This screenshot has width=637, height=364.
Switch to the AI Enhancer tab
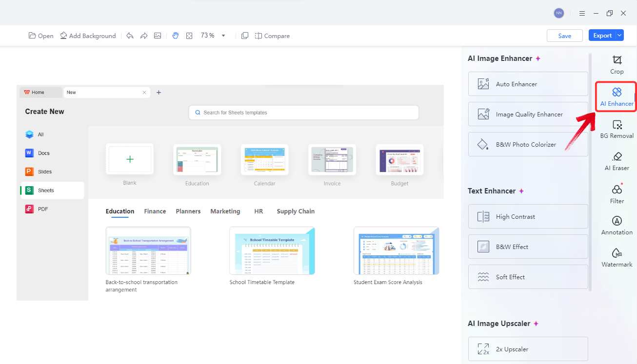coord(617,97)
